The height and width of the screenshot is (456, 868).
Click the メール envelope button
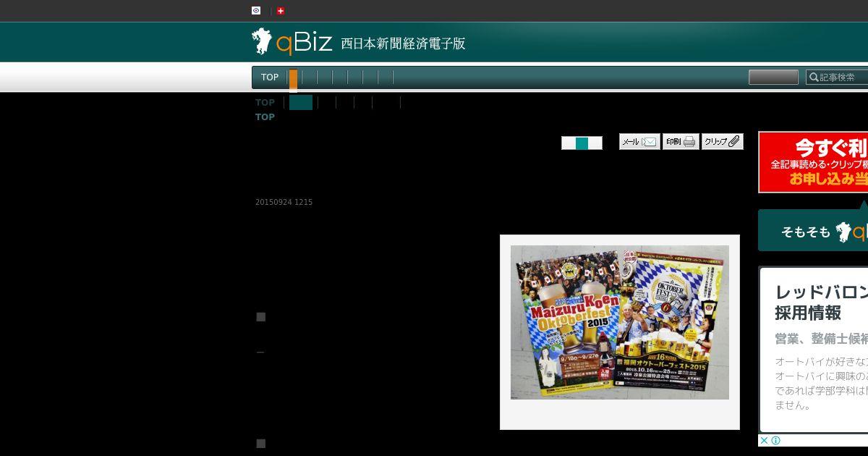click(639, 142)
